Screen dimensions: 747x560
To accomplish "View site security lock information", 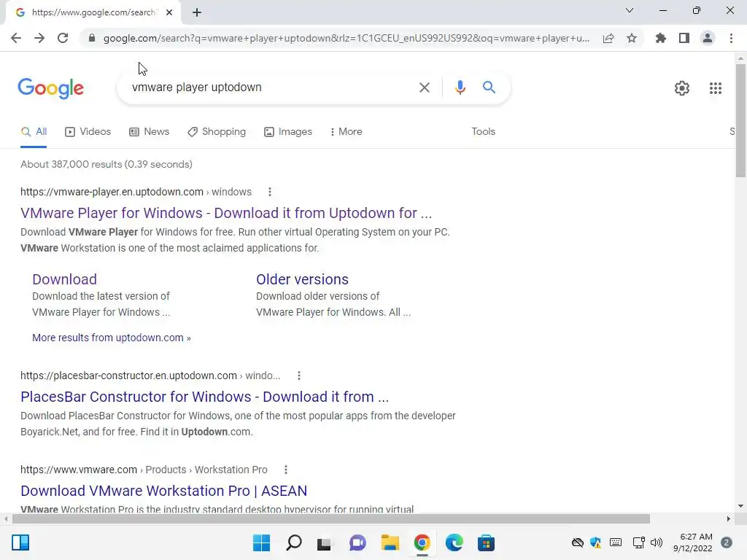I will (x=92, y=38).
